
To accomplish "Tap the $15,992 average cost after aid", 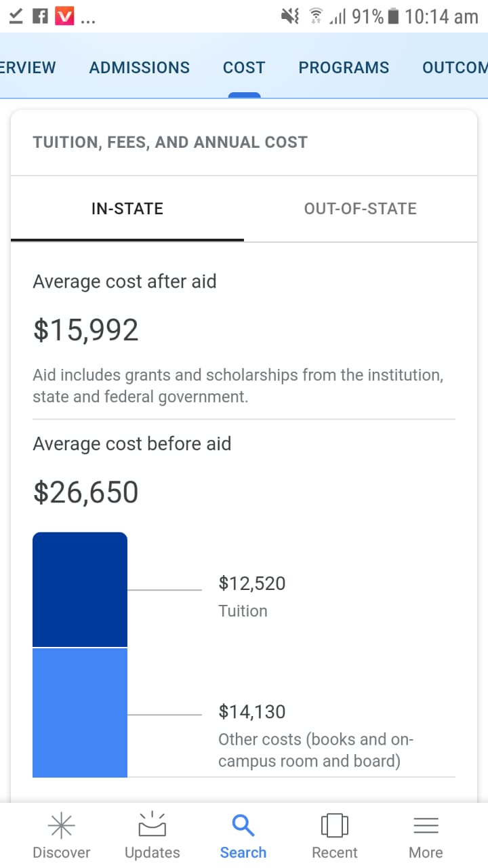I will click(x=86, y=330).
